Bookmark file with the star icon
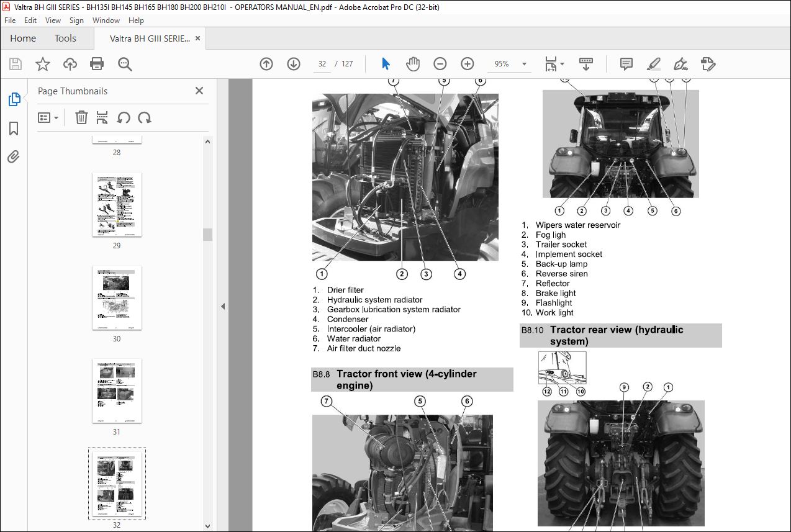 [x=43, y=64]
